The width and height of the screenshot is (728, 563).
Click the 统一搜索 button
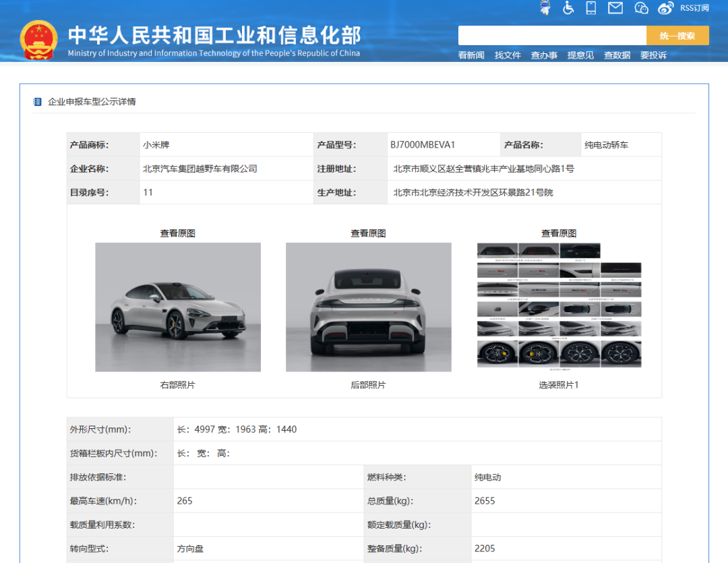(677, 35)
